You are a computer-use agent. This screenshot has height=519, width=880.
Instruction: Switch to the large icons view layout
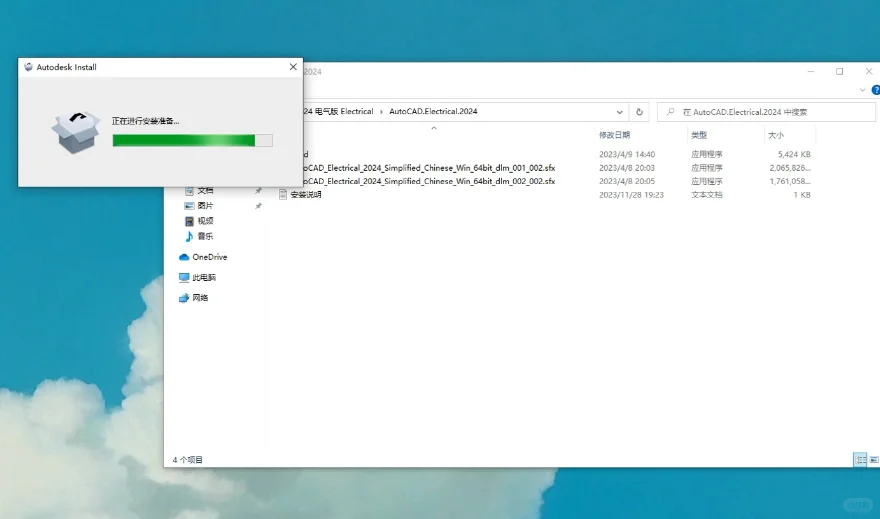point(874,460)
